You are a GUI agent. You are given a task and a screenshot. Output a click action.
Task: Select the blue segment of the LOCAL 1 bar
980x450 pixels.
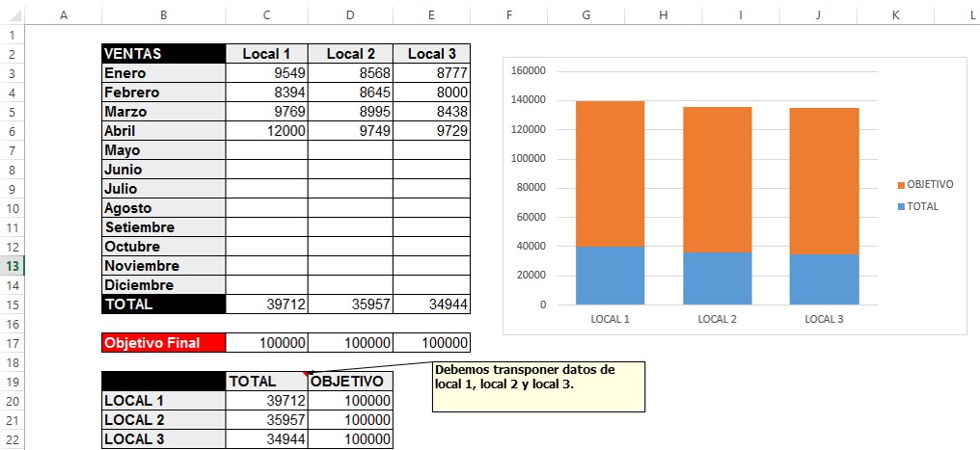click(x=610, y=276)
